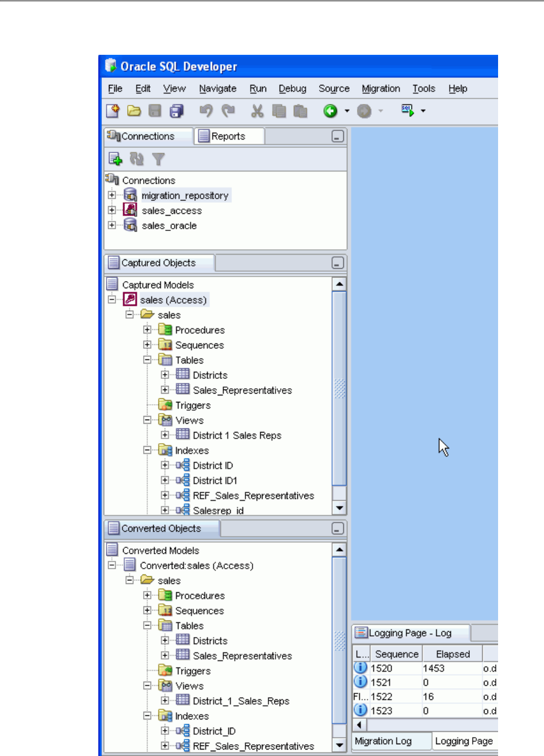
Task: Minimize the Converted Objects panel
Action: click(x=337, y=529)
